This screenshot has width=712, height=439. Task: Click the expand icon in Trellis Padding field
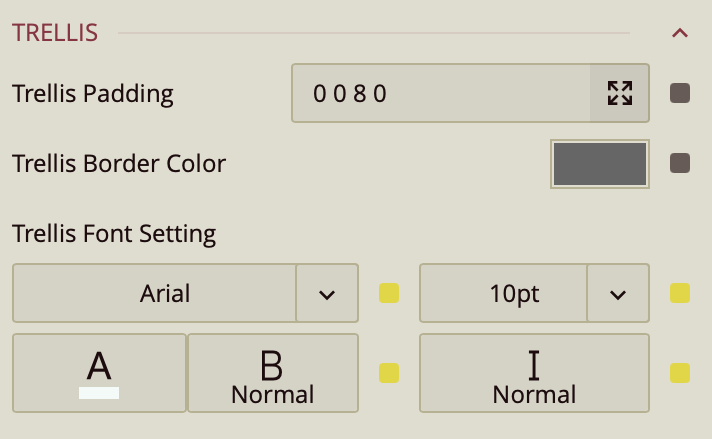tap(620, 93)
